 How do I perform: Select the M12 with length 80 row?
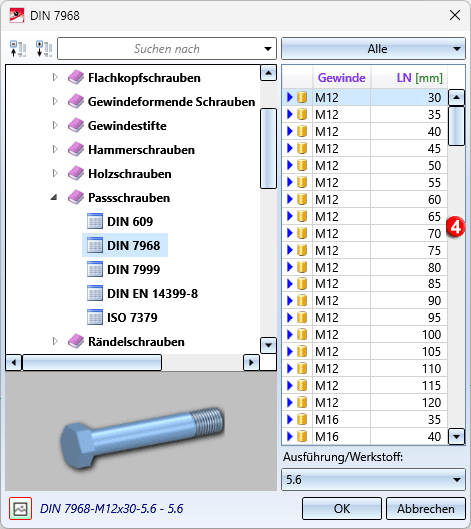(x=365, y=267)
